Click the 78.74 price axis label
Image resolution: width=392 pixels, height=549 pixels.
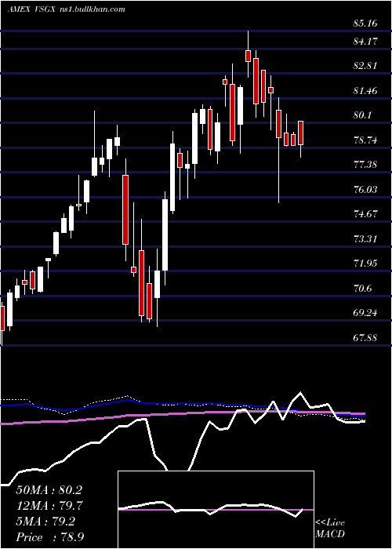point(365,140)
